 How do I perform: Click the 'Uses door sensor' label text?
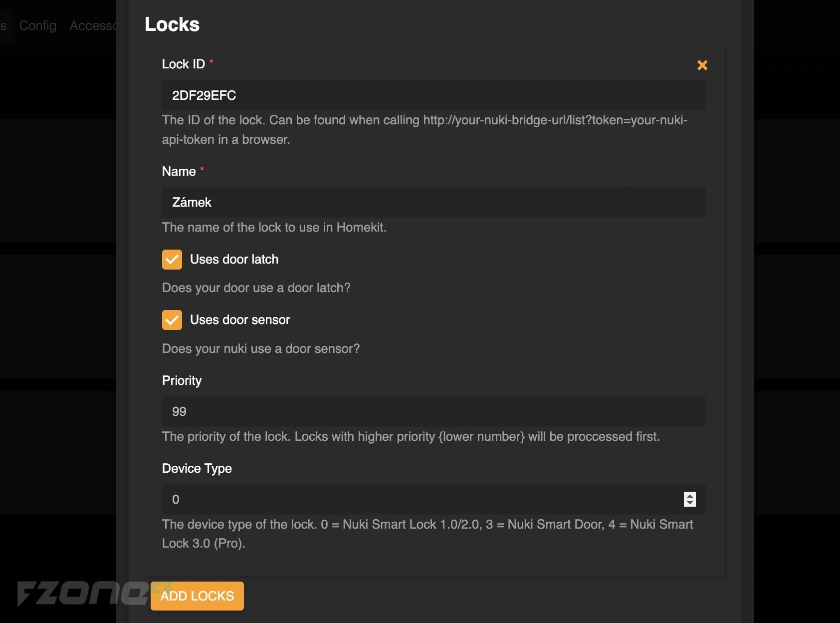240,320
